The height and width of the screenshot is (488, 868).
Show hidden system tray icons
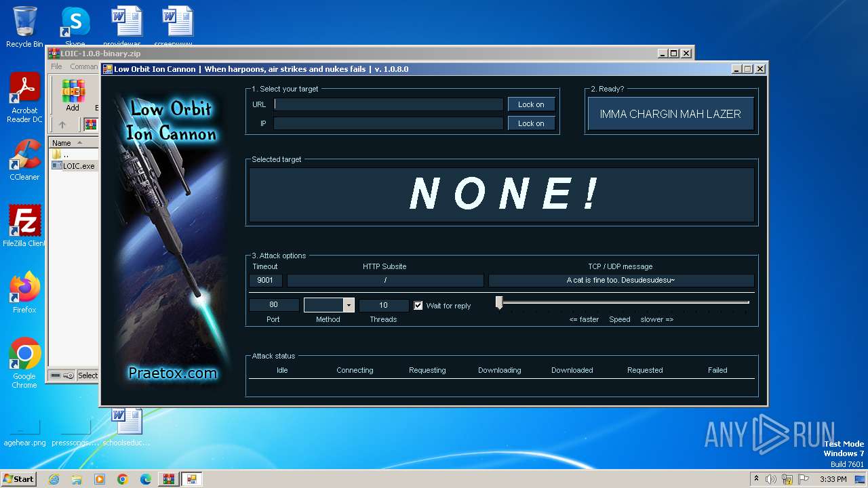[x=756, y=479]
